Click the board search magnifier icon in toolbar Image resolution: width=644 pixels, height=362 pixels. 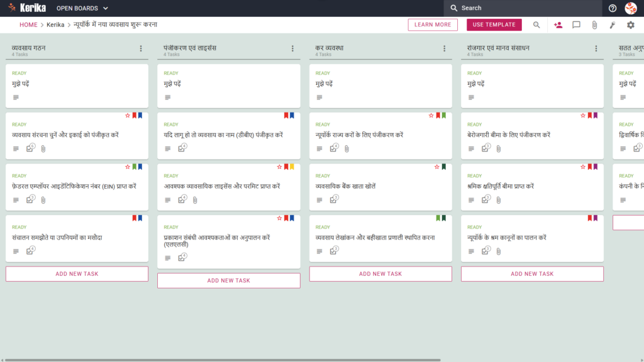click(536, 25)
